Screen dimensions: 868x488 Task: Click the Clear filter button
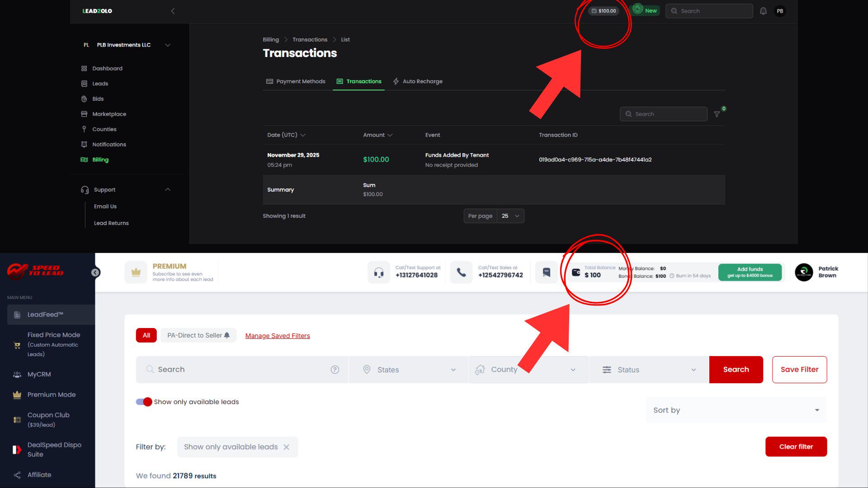tap(796, 446)
